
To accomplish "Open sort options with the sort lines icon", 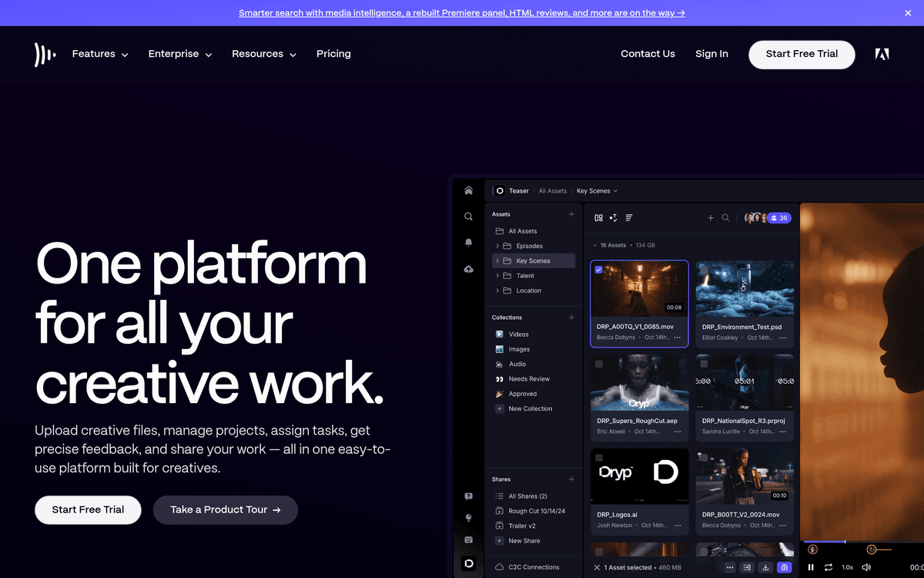I will [x=629, y=218].
